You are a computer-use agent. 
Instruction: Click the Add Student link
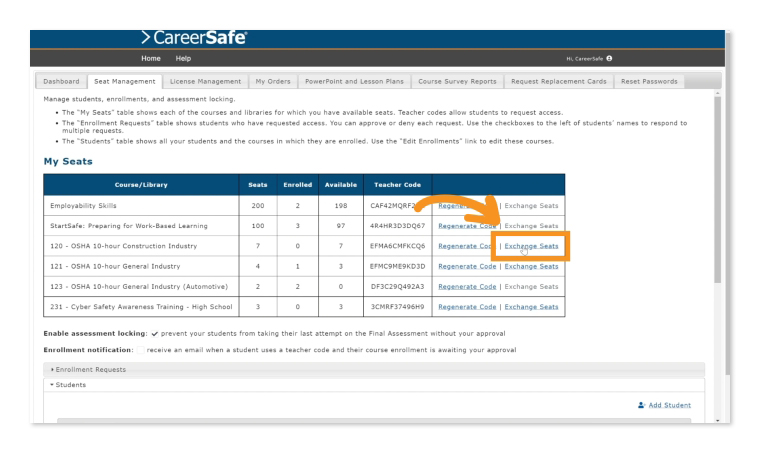click(669, 405)
